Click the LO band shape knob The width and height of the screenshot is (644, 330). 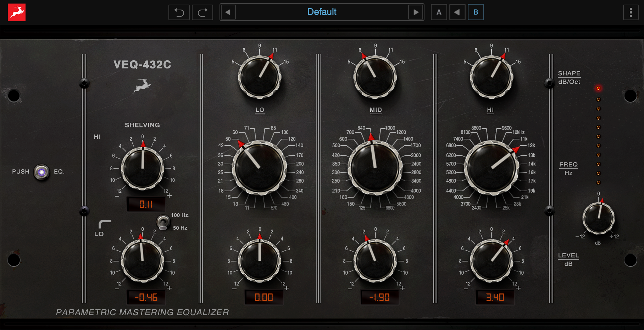[x=260, y=77]
